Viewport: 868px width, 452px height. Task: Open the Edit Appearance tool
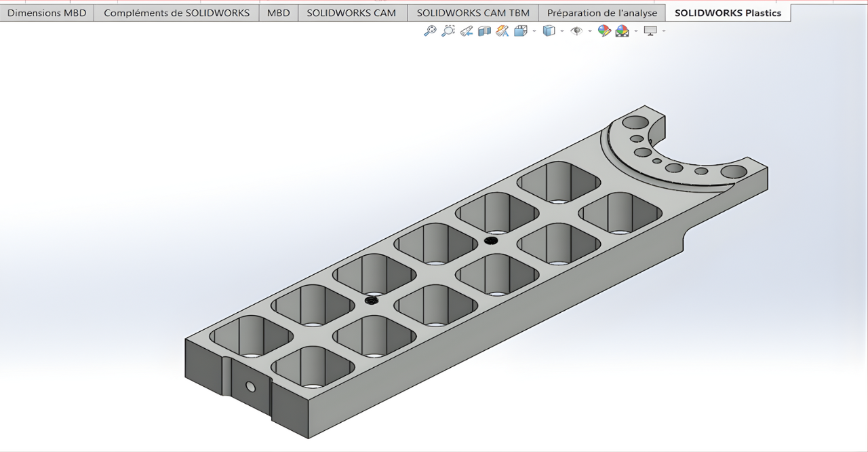pyautogui.click(x=604, y=31)
